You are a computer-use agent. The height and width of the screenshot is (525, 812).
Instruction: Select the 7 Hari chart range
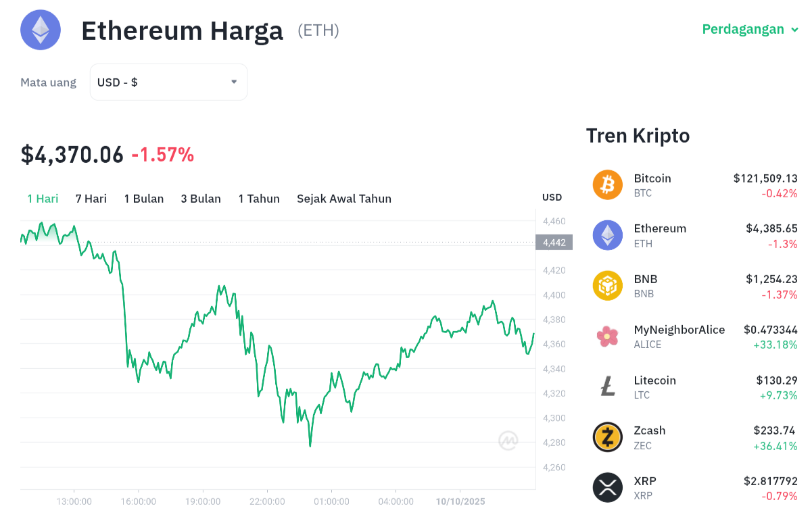(x=91, y=199)
